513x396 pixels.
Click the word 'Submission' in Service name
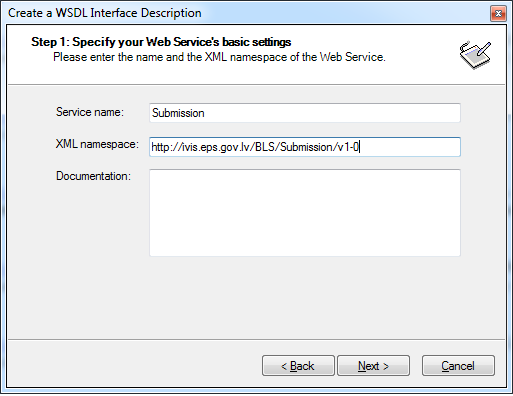[x=178, y=113]
